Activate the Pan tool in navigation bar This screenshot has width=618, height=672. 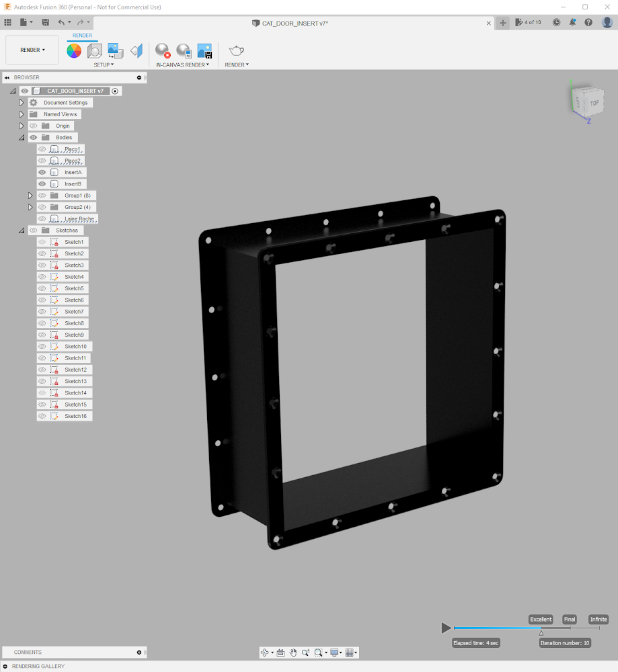click(293, 652)
